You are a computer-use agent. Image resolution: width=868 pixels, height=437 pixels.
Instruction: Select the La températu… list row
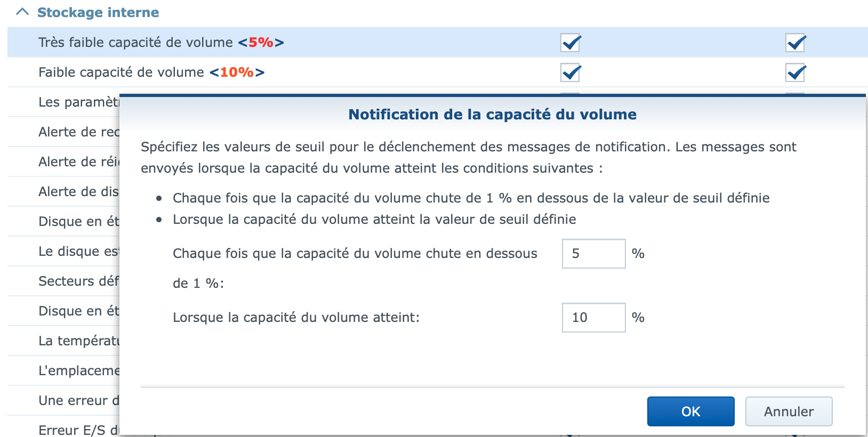point(78,341)
